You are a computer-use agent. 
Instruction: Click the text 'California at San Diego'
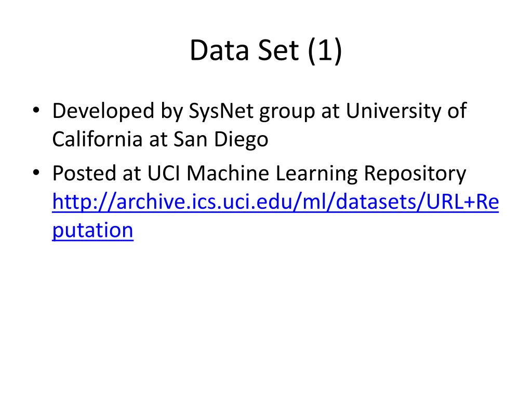[160, 139]
